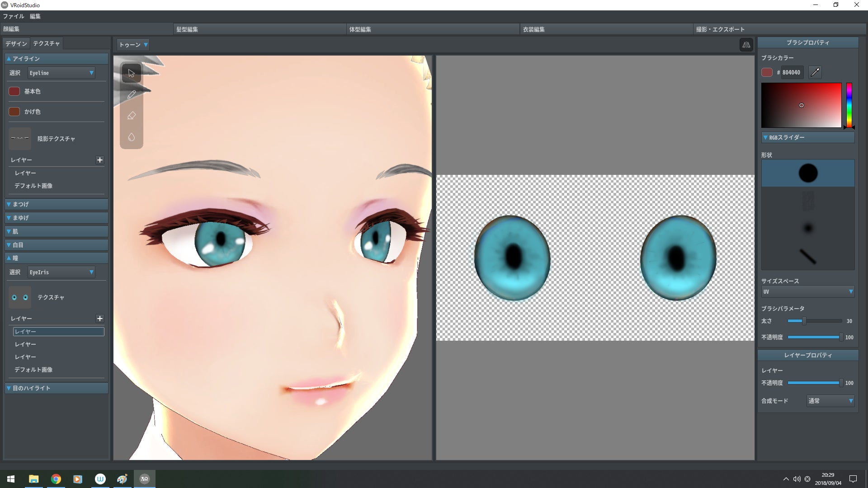Add new layer in EyeIris section
Viewport: 868px width, 488px height.
(x=100, y=319)
